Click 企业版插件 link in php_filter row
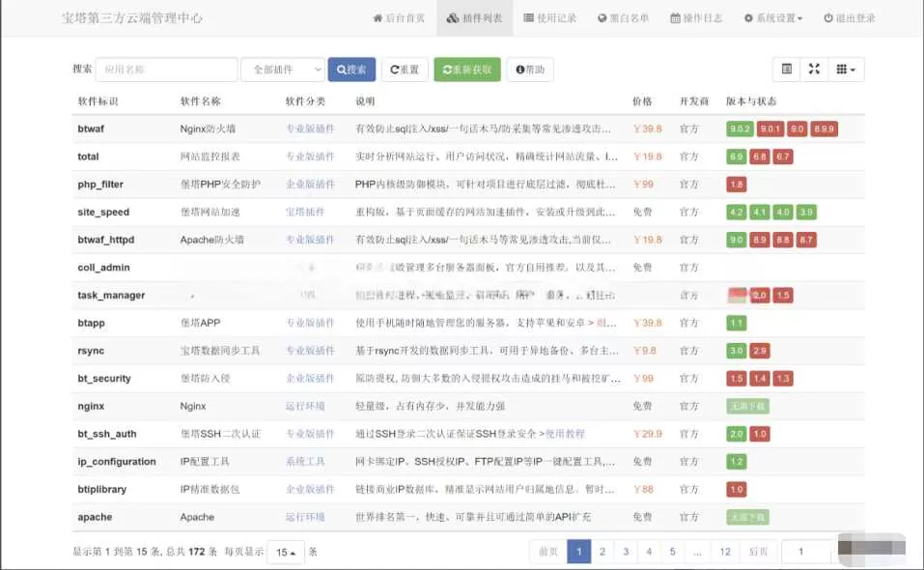 (x=310, y=184)
